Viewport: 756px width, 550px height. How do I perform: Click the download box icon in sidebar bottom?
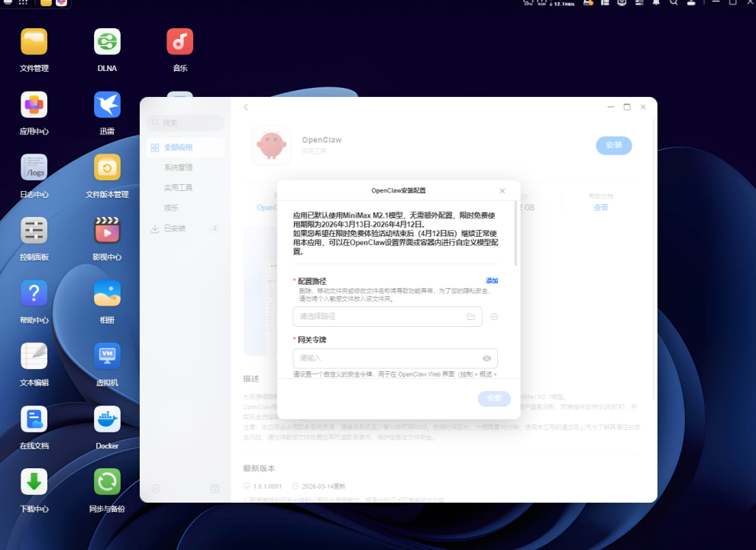pos(215,489)
